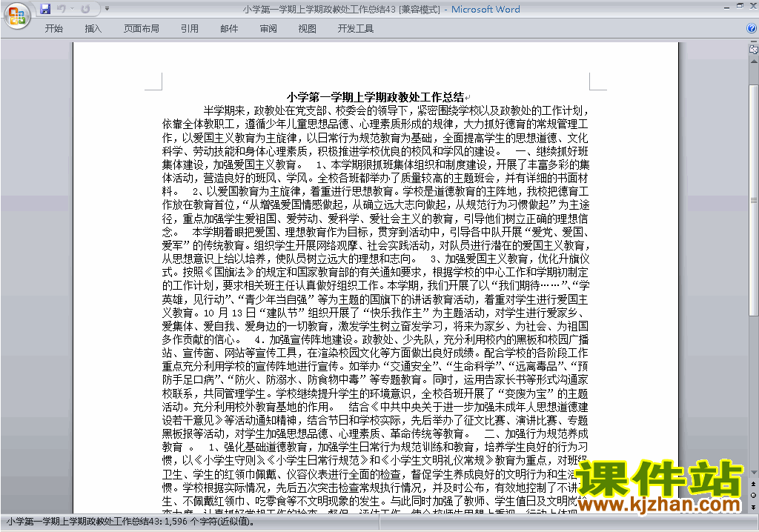Open the Select Browse Object round button
The width and height of the screenshot is (759, 532).
(x=753, y=495)
